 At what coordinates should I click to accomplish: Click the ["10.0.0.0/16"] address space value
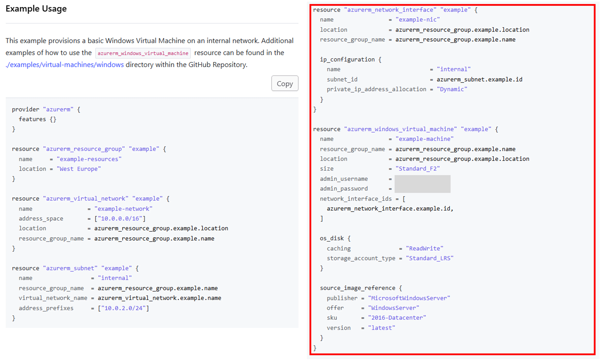[x=120, y=218]
